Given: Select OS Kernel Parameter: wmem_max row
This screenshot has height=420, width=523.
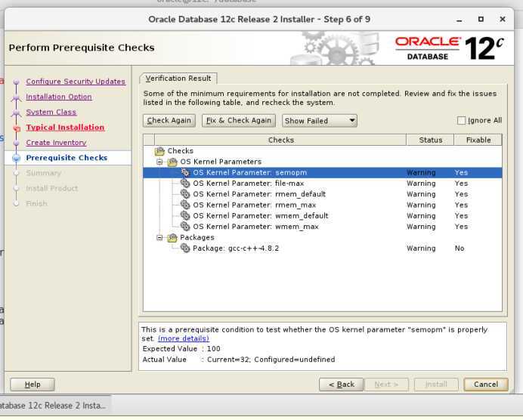Looking at the screenshot, I should tap(323, 227).
